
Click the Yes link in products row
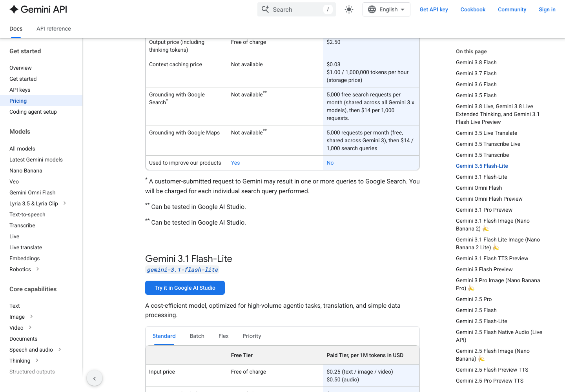click(235, 163)
